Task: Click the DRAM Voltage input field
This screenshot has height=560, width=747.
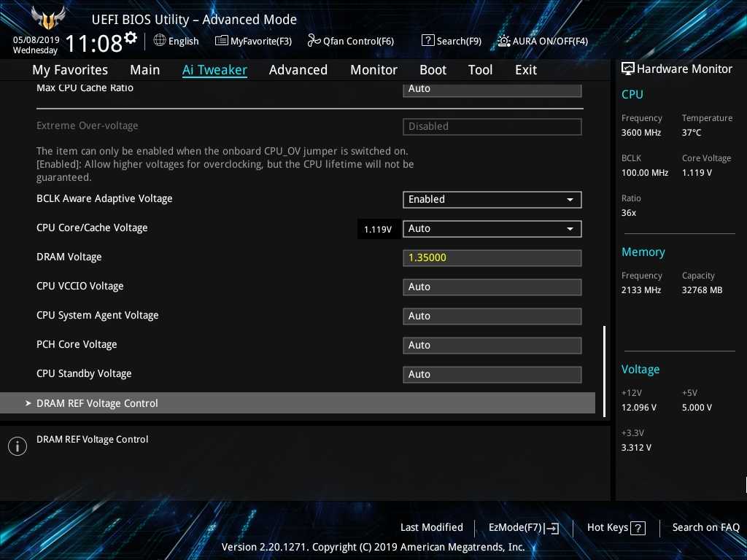Action: (492, 257)
